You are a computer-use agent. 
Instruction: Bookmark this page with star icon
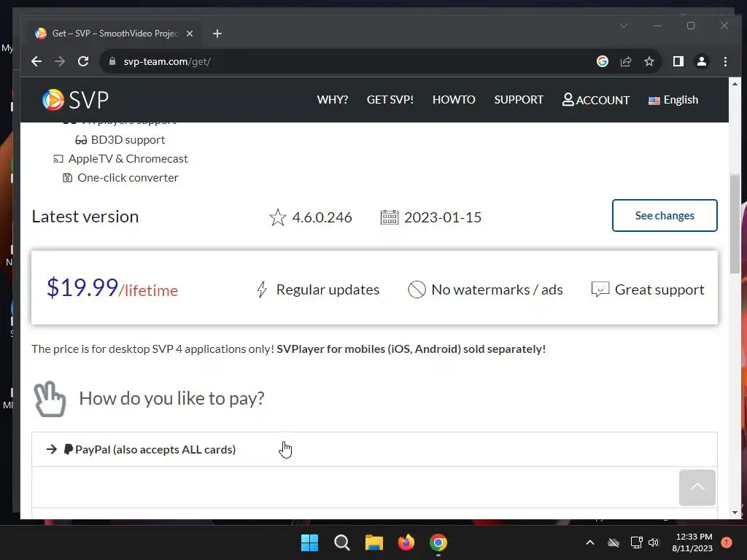coord(649,61)
